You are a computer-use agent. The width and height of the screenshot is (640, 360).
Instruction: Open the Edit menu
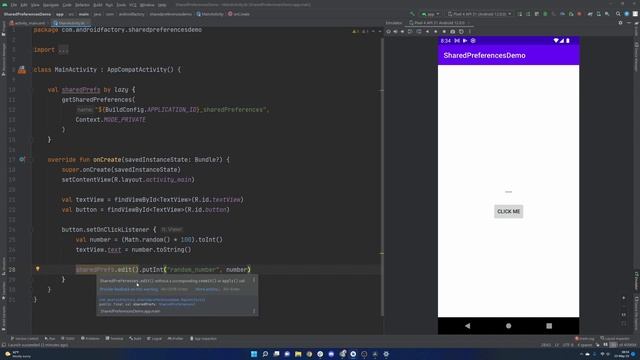pos(24,5)
